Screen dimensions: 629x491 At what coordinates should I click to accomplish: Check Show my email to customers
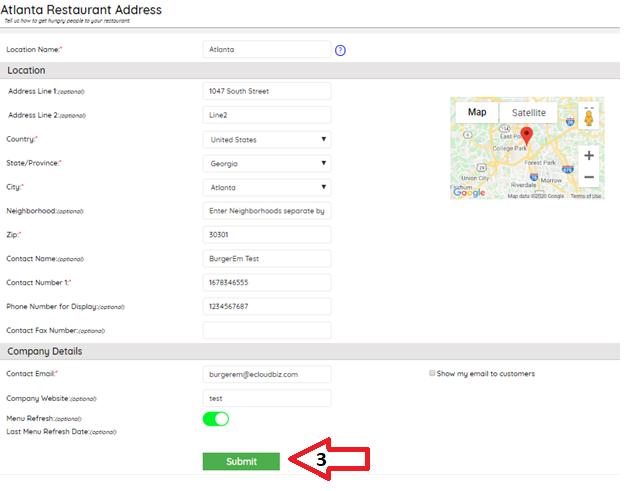point(432,374)
